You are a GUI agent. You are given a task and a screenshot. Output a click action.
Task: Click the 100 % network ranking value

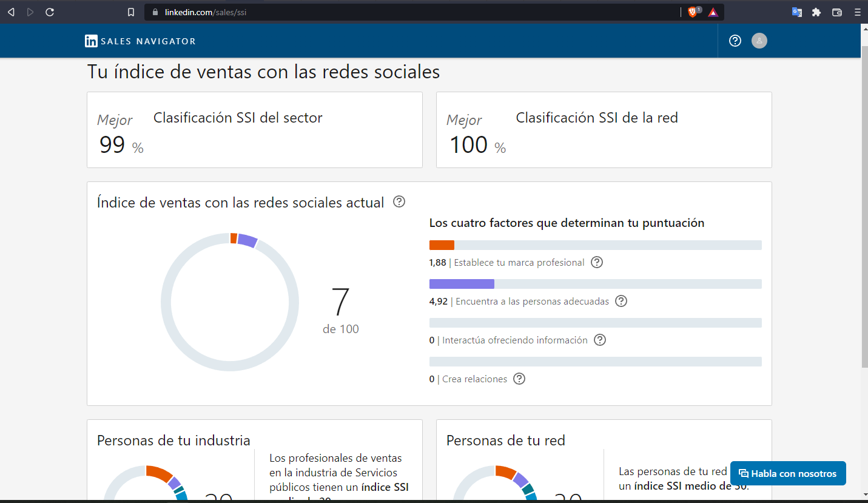477,146
